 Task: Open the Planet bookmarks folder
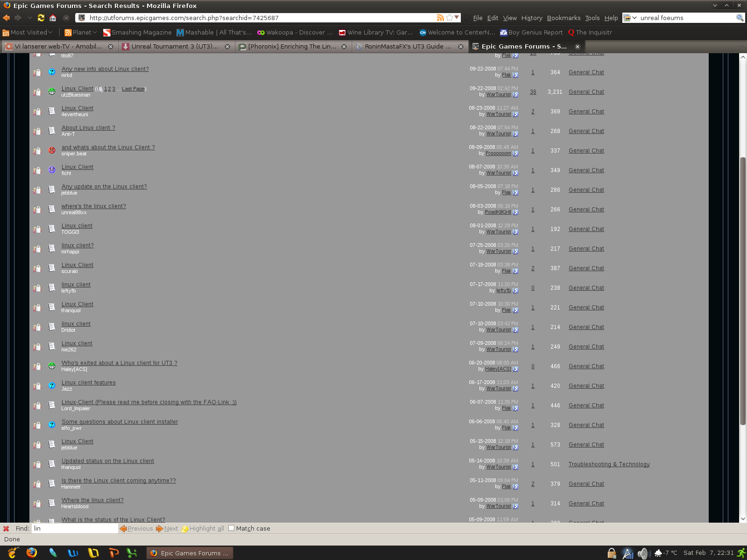80,32
